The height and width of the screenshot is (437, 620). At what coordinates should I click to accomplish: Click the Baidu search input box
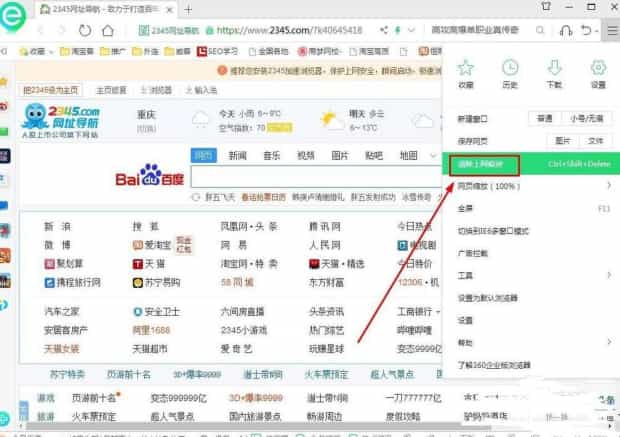click(316, 176)
